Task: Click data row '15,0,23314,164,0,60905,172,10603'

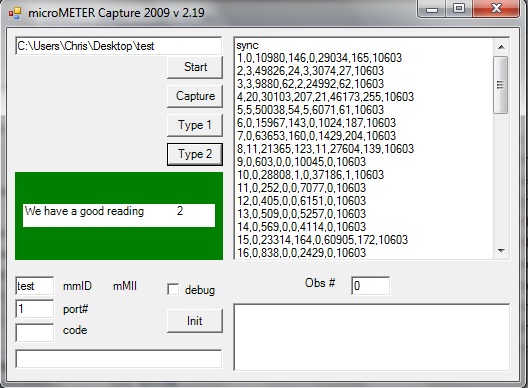Action: click(x=322, y=240)
